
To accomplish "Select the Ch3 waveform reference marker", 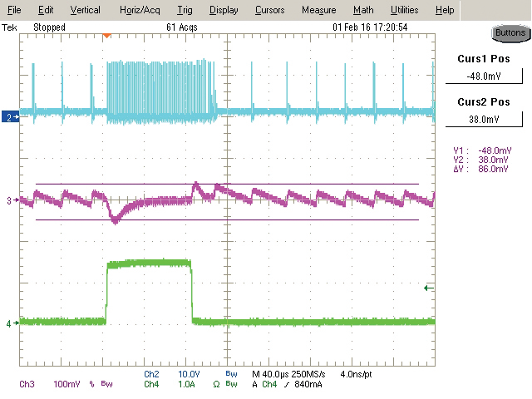I will click(x=10, y=201).
